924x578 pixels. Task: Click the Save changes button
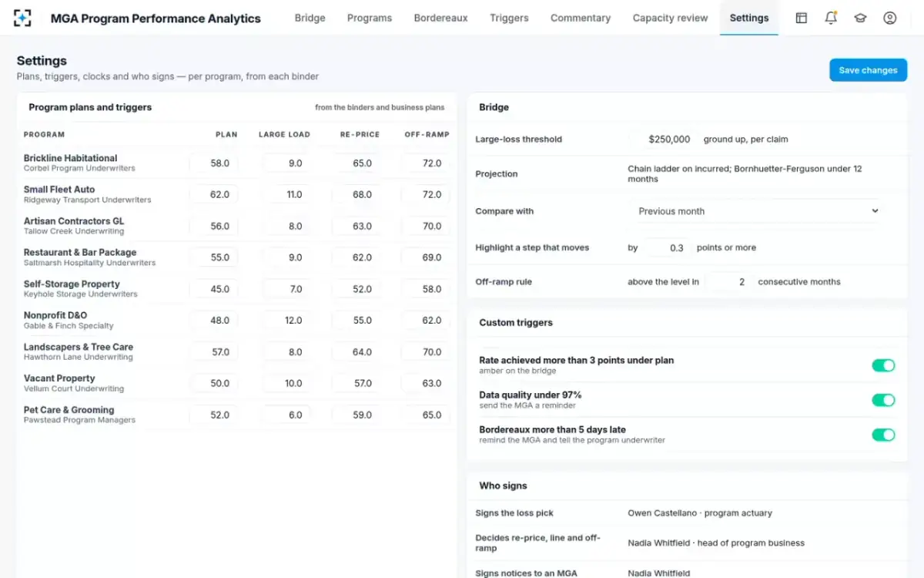[868, 70]
